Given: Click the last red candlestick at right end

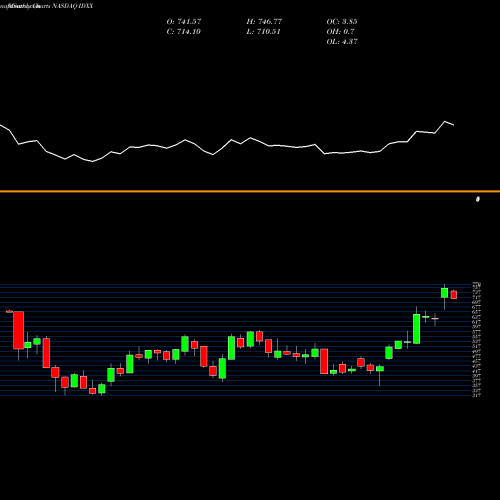Looking at the screenshot, I should 454,295.
